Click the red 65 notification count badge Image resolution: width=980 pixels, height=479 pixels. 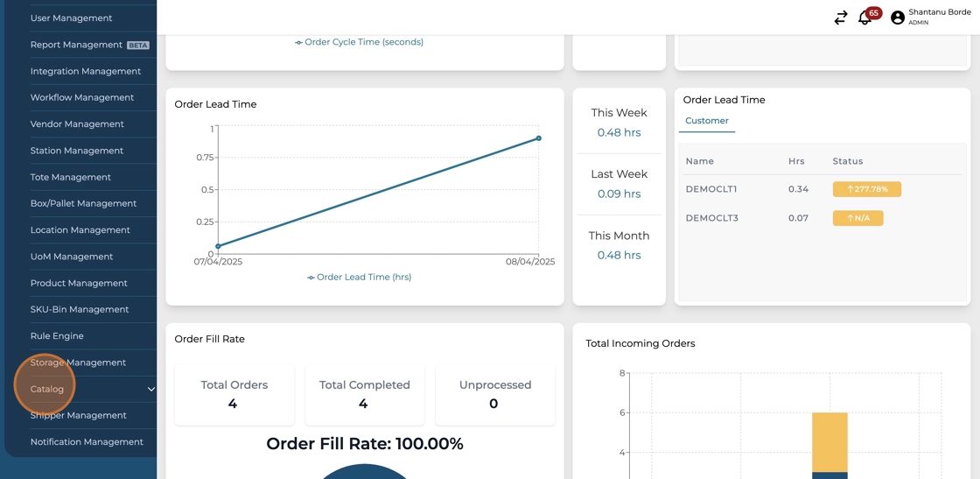click(873, 13)
